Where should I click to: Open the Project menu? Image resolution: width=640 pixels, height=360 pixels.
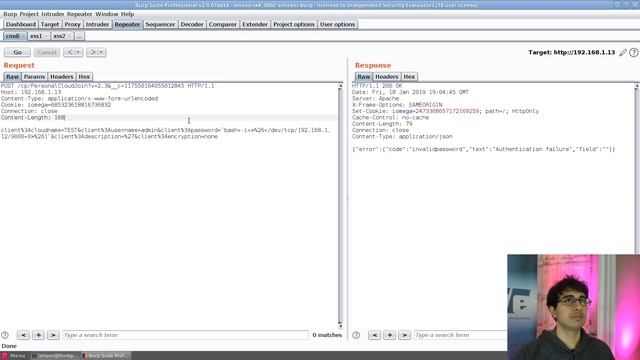click(29, 14)
